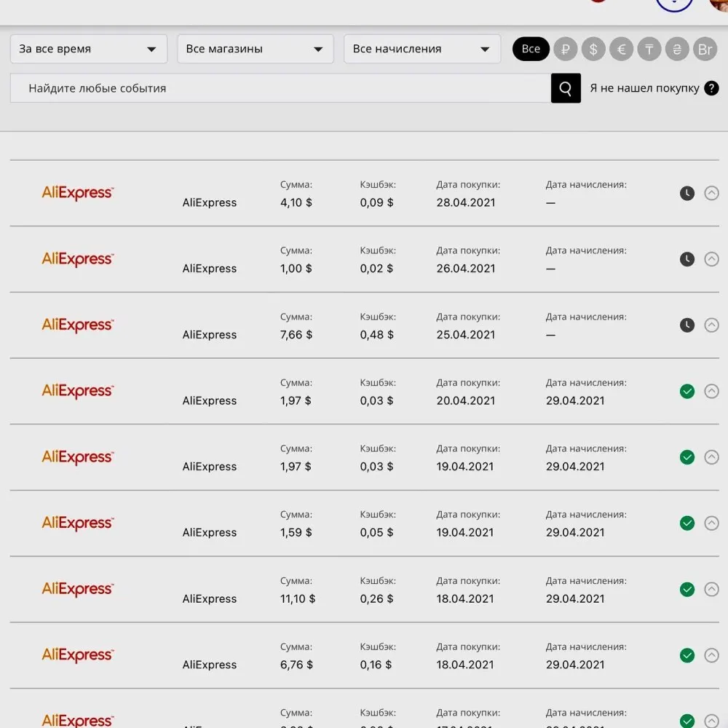Collapse the 1,97 $ 19.04.2021 row
The image size is (728, 728).
pos(711,457)
